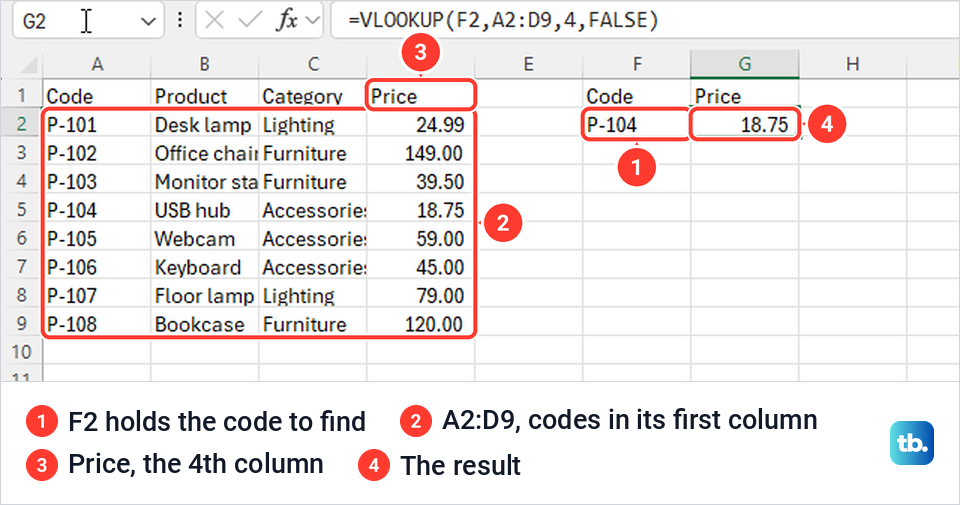The width and height of the screenshot is (960, 505).
Task: Click cell with Office chair
Action: (204, 153)
